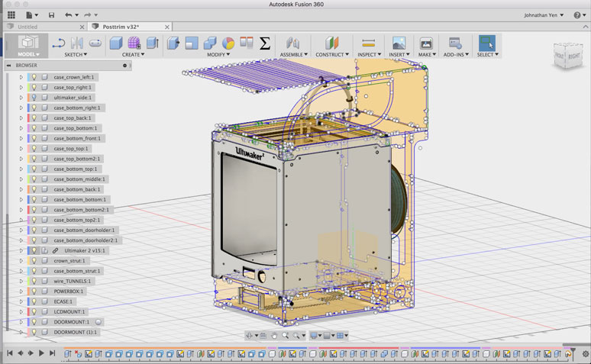The image size is (591, 364).
Task: Click the timeline settings gear icon
Action: pyautogui.click(x=586, y=354)
